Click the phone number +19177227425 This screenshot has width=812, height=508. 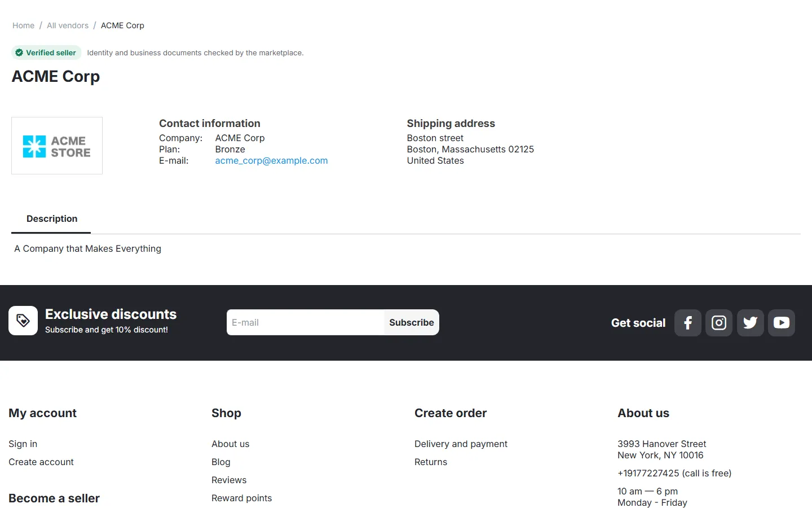point(648,474)
